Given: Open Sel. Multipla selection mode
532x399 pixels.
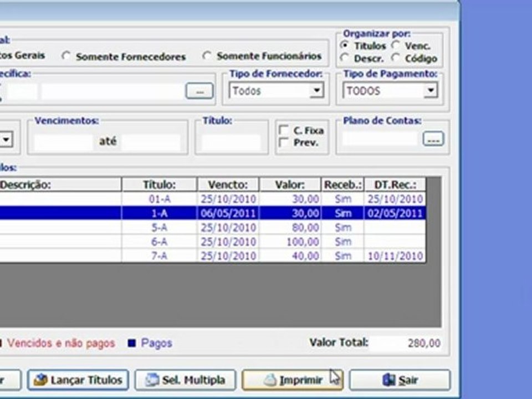Looking at the screenshot, I should [x=185, y=380].
